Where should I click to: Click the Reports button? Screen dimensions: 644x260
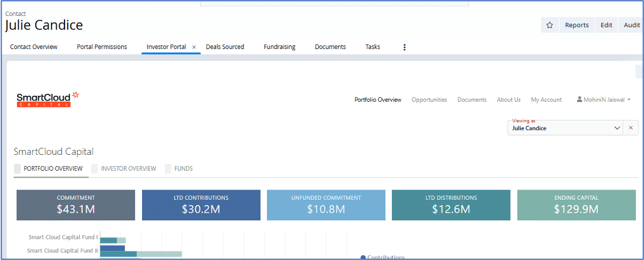click(577, 25)
